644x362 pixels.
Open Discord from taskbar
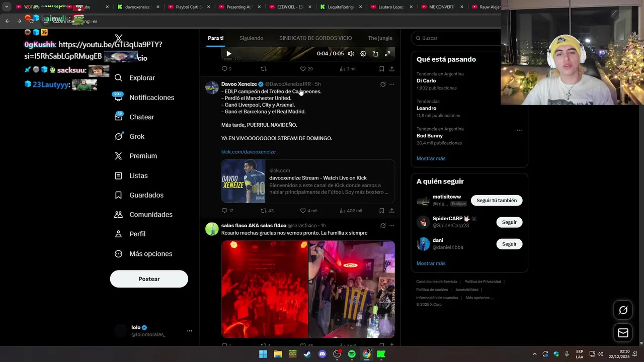(322, 354)
